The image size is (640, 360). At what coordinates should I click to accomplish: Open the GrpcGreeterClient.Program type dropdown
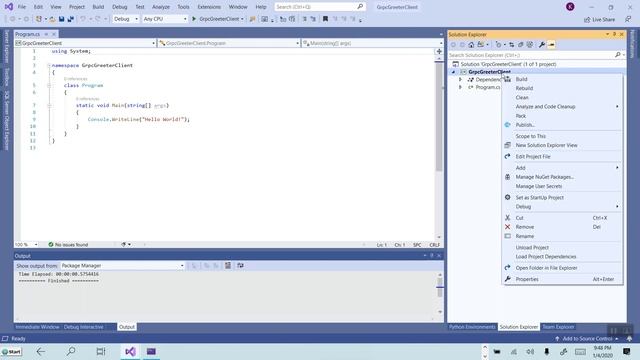click(229, 43)
